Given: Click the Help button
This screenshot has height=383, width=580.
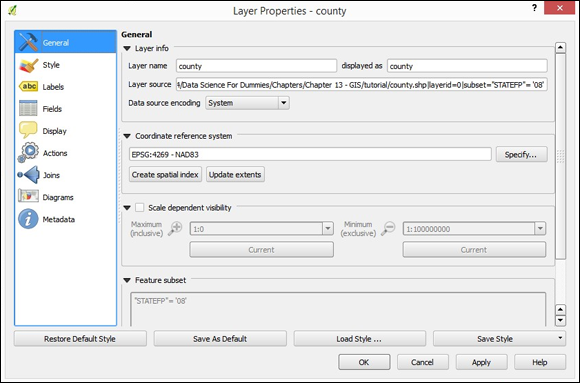Looking at the screenshot, I should pos(540,362).
